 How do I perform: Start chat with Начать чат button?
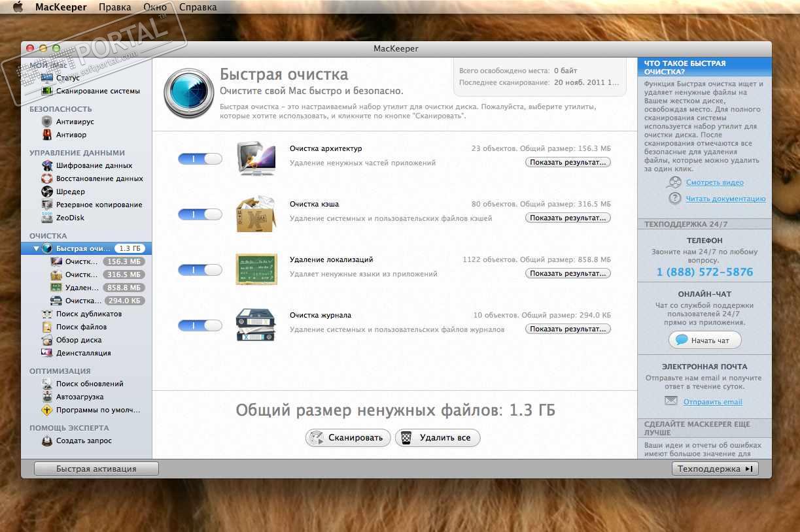coord(705,340)
